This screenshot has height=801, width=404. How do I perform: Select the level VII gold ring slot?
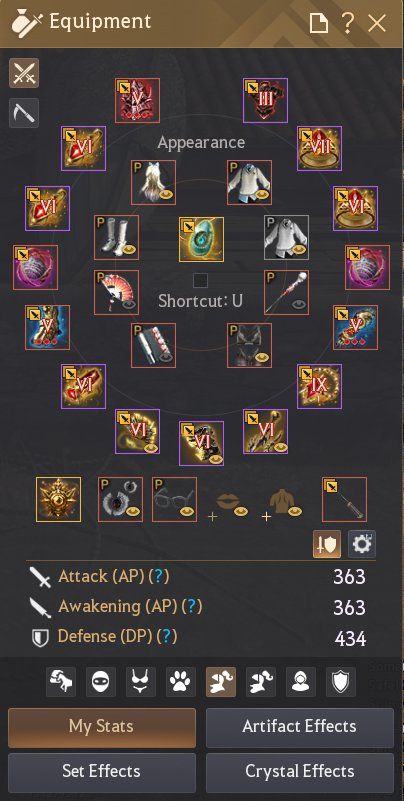coord(319,148)
